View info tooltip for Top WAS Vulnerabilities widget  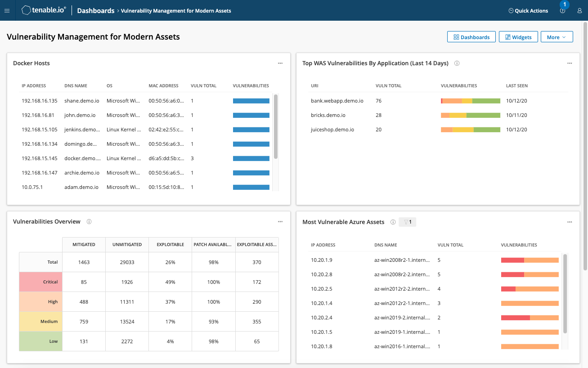[457, 63]
